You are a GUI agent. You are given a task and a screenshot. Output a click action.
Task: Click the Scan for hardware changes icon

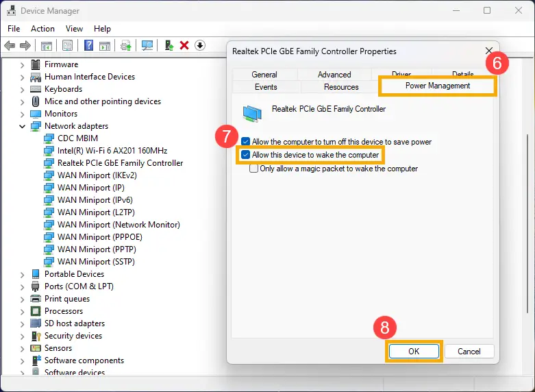tap(147, 46)
